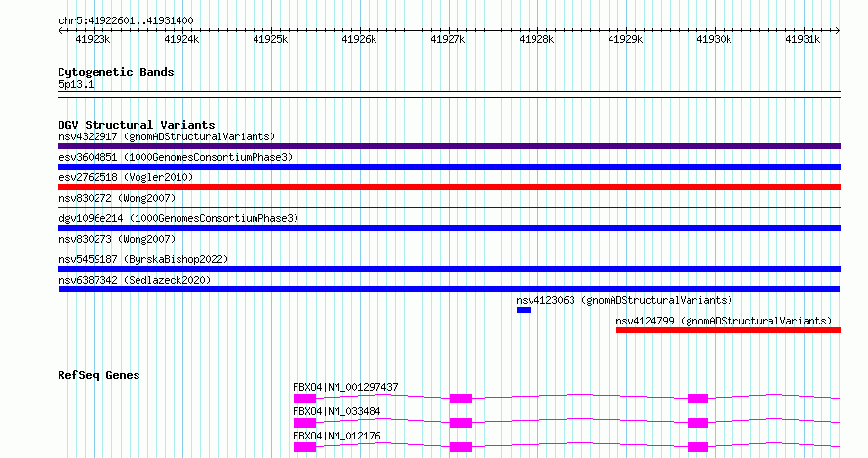Click the 41931k ruler position

tap(803, 39)
